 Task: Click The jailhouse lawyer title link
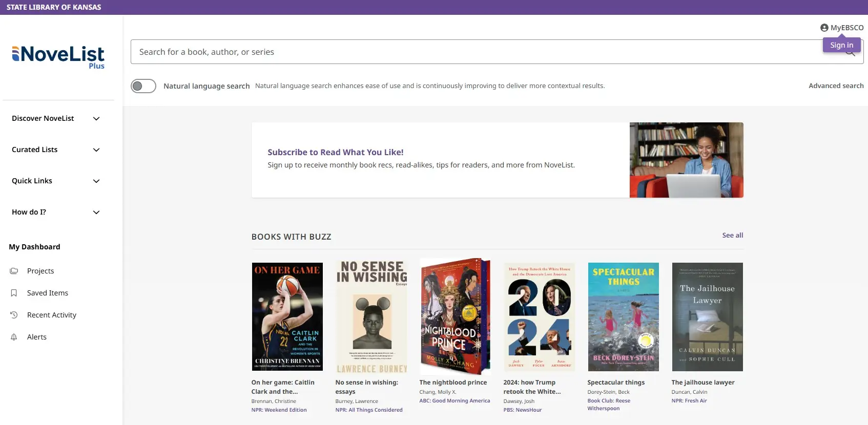click(703, 383)
